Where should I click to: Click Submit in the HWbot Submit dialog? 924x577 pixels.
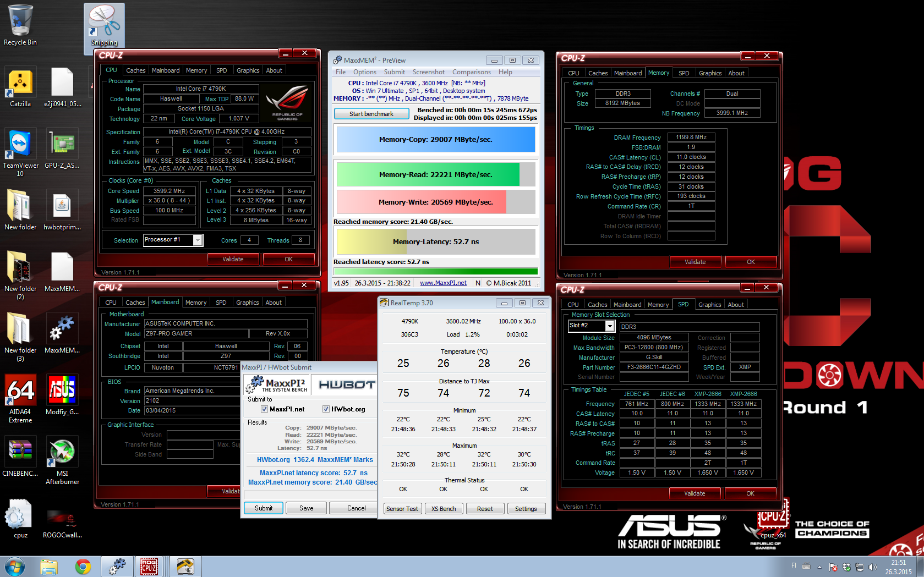click(264, 508)
